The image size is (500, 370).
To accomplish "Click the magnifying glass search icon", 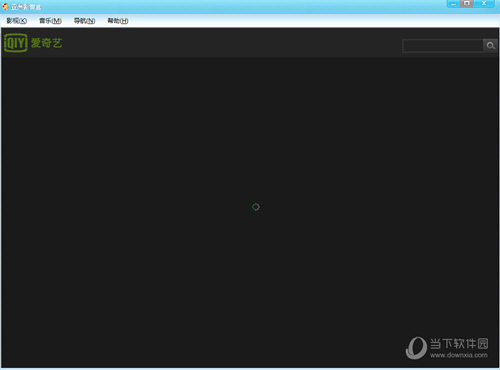I will (490, 45).
